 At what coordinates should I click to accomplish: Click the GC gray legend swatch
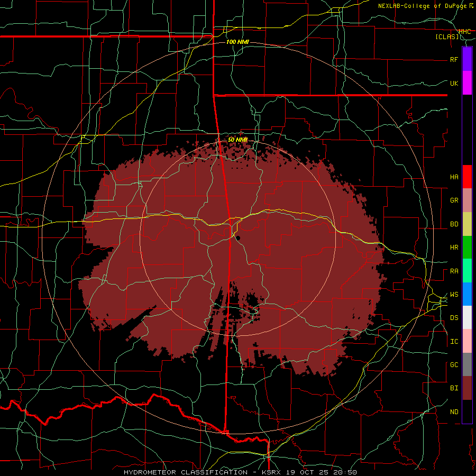coord(467,364)
